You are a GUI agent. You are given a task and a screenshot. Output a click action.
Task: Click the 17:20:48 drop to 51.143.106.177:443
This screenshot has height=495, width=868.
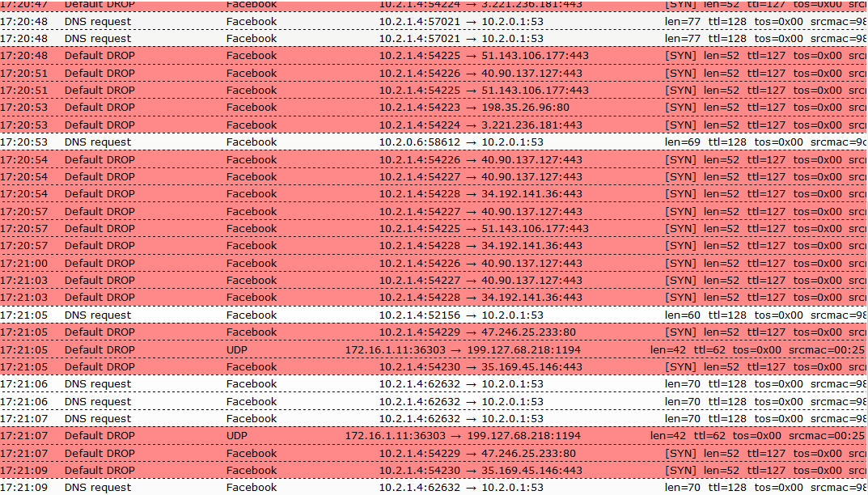pos(434,55)
